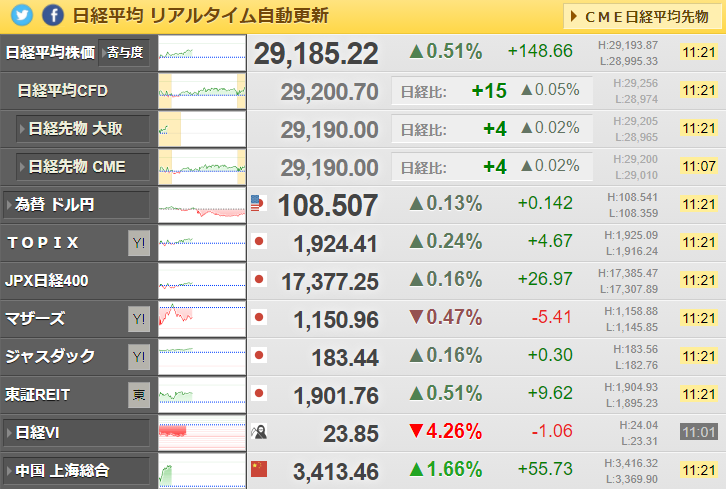The height and width of the screenshot is (489, 726).
Task: Open the 日経平均株価 row label
Action: 50,53
